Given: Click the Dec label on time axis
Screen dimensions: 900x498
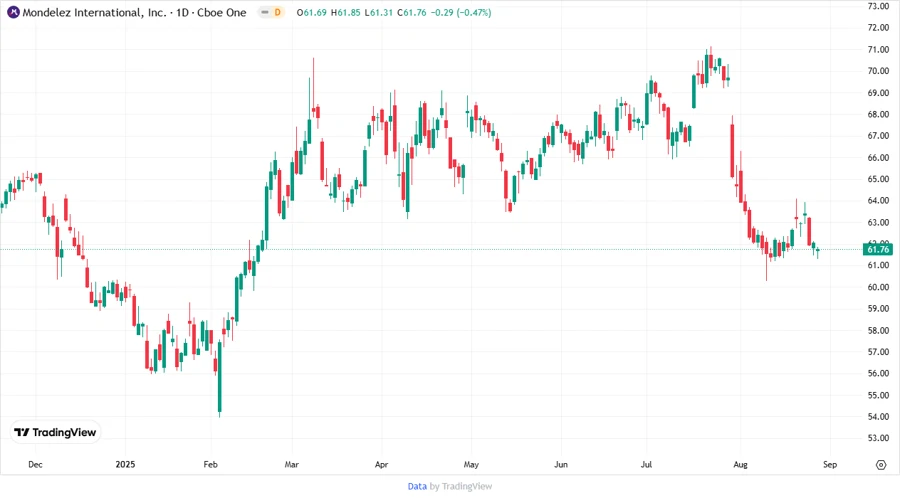Looking at the screenshot, I should (x=35, y=464).
